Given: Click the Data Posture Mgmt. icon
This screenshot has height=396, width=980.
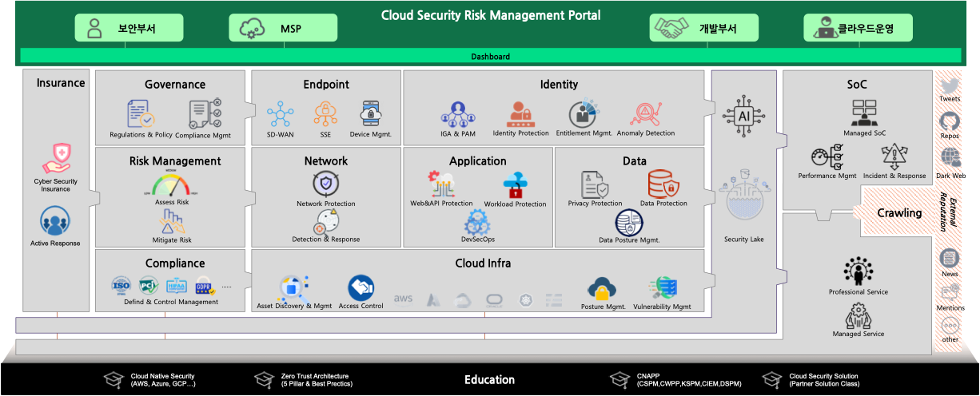Looking at the screenshot, I should click(628, 222).
